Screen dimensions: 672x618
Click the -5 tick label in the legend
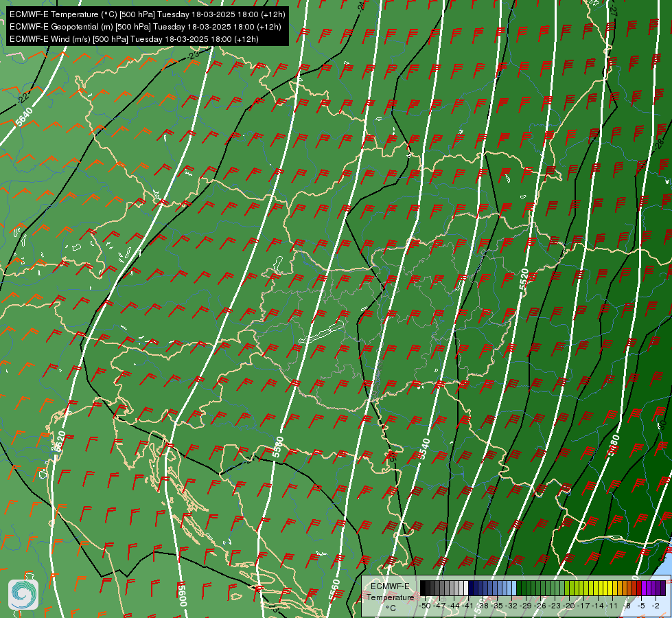coord(641,606)
